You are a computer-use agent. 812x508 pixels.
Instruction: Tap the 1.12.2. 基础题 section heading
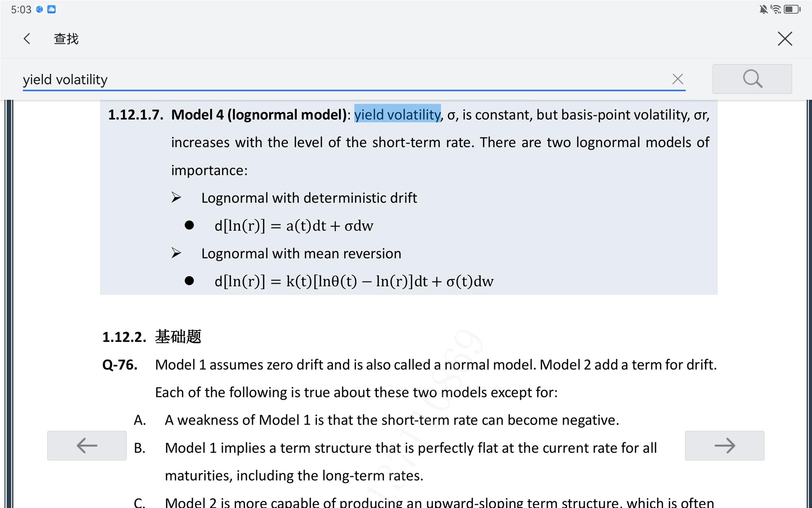(152, 337)
